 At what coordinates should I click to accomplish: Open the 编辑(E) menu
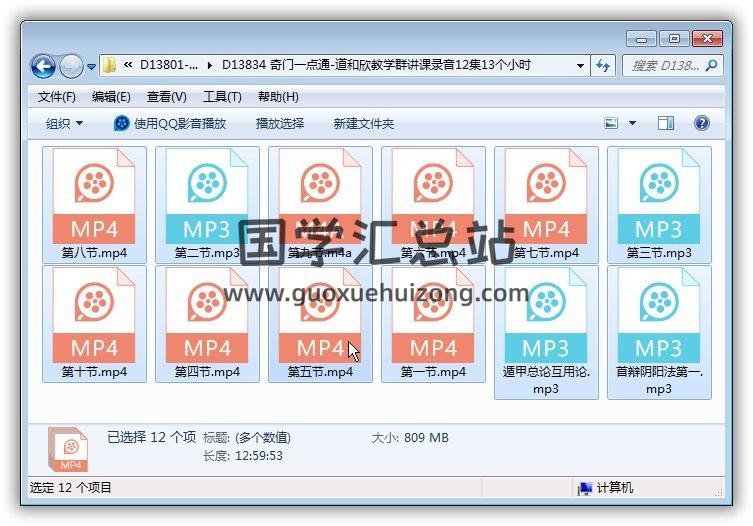[x=111, y=97]
